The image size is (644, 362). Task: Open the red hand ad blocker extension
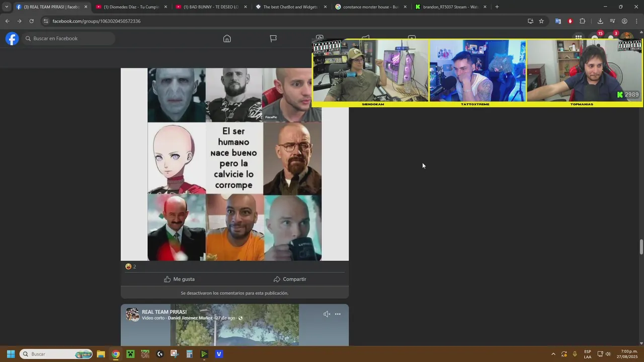pos(570,21)
